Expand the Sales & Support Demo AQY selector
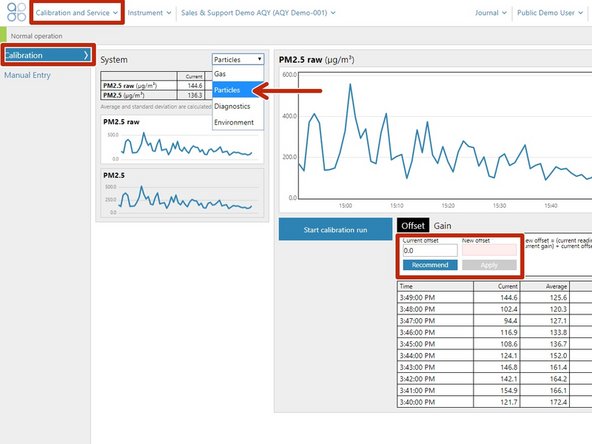This screenshot has height=444, width=592. coord(258,13)
